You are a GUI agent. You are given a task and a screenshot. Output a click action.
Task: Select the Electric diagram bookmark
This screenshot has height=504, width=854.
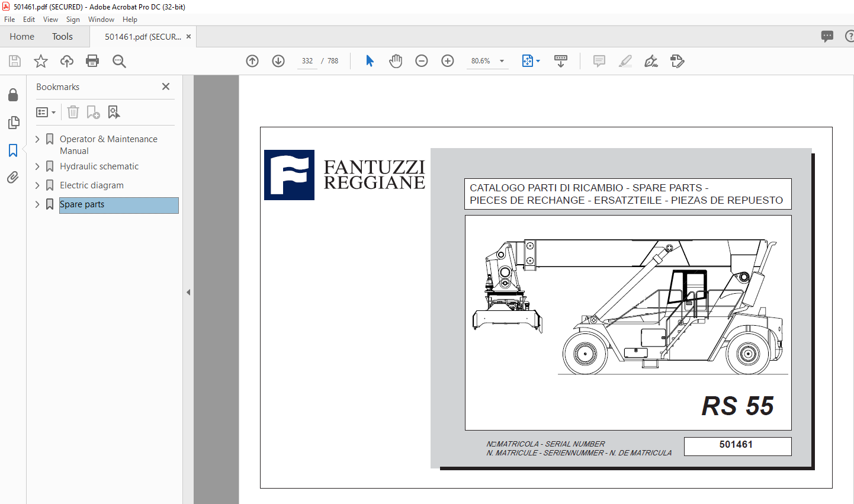92,185
